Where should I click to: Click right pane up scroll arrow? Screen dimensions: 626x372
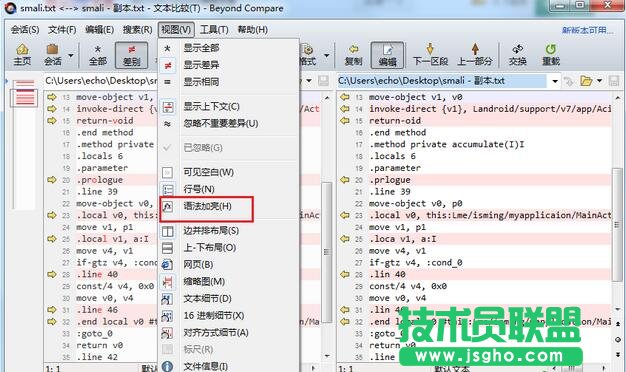point(618,97)
